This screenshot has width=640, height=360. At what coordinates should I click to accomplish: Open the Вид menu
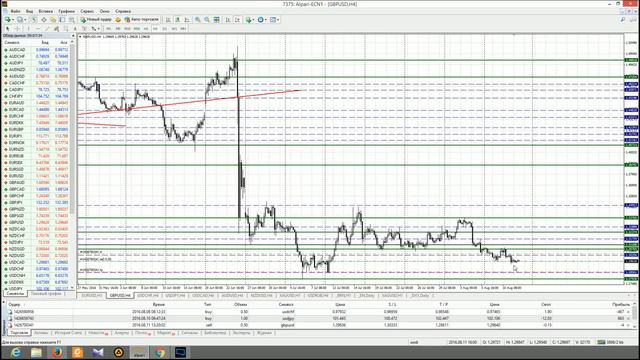pyautogui.click(x=29, y=11)
